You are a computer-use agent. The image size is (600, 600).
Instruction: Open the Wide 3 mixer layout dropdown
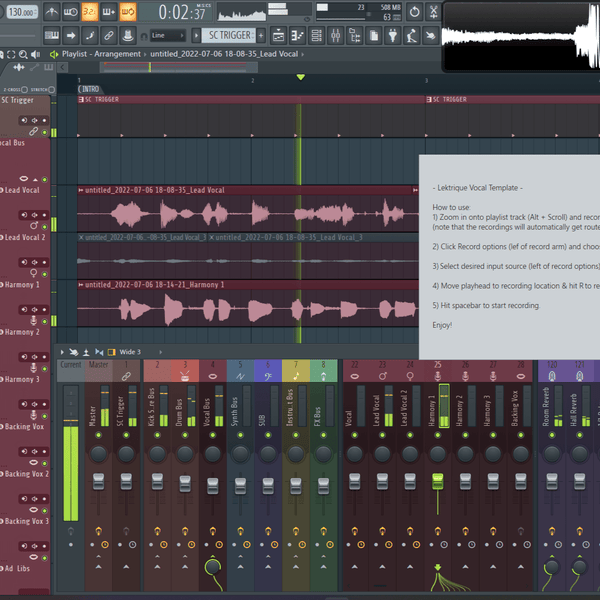[x=130, y=352]
